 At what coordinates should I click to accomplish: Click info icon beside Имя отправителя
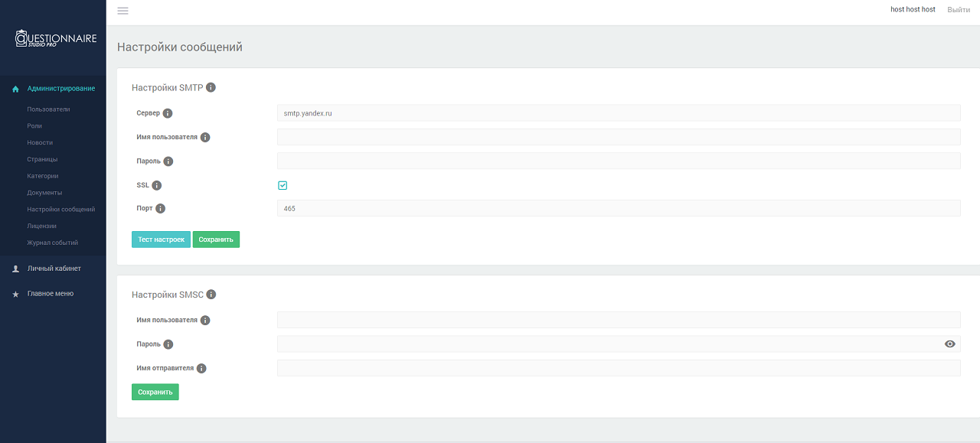coord(201,368)
